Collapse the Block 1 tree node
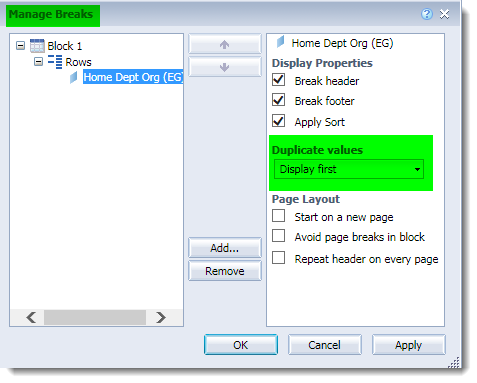Image resolution: width=477 pixels, height=383 pixels. tap(20, 46)
